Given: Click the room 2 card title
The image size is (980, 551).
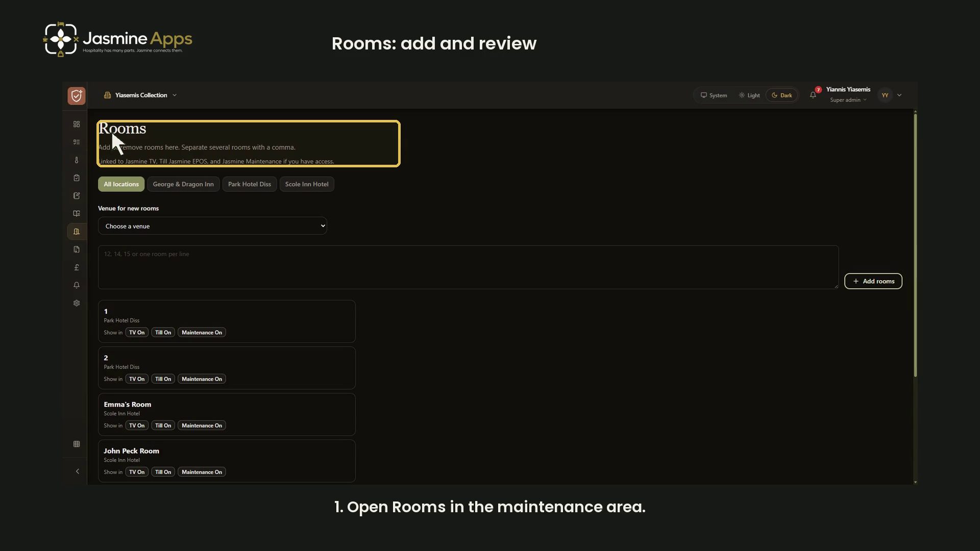Looking at the screenshot, I should pos(106,358).
